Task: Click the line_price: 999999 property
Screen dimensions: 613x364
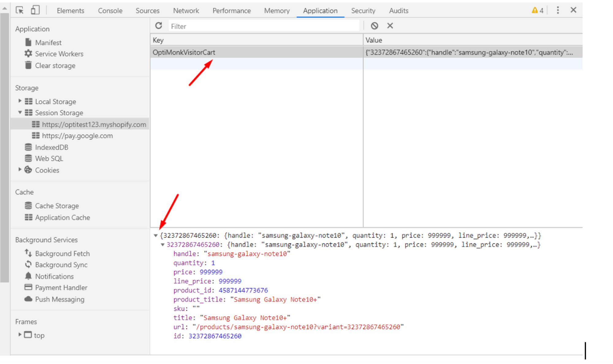Action: 207,281
